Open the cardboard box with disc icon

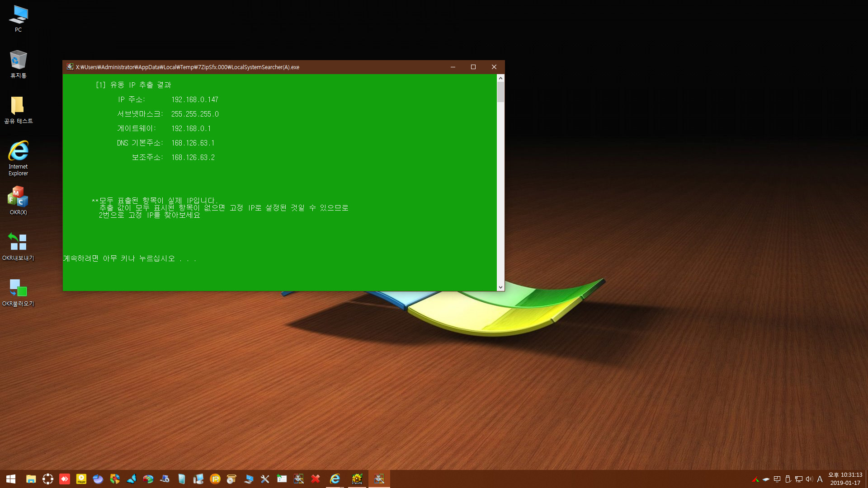[231, 479]
